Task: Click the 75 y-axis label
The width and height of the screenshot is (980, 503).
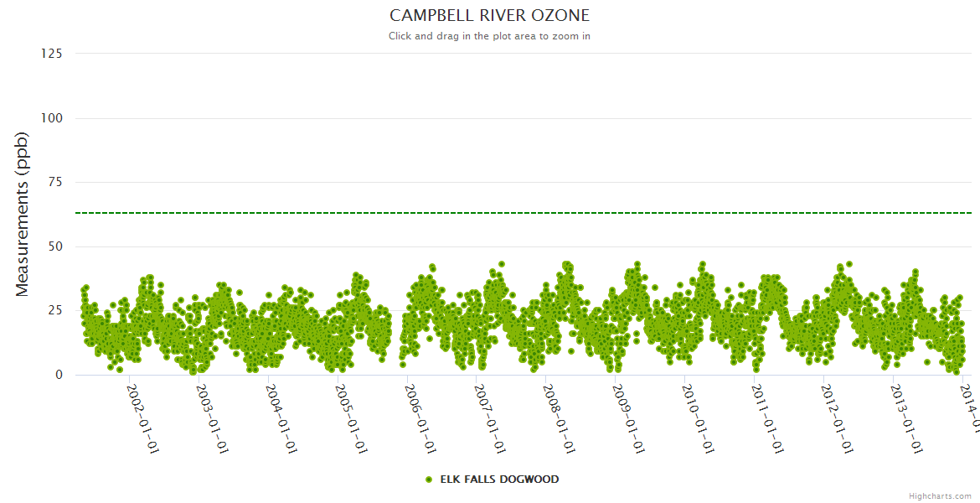Action: point(54,182)
